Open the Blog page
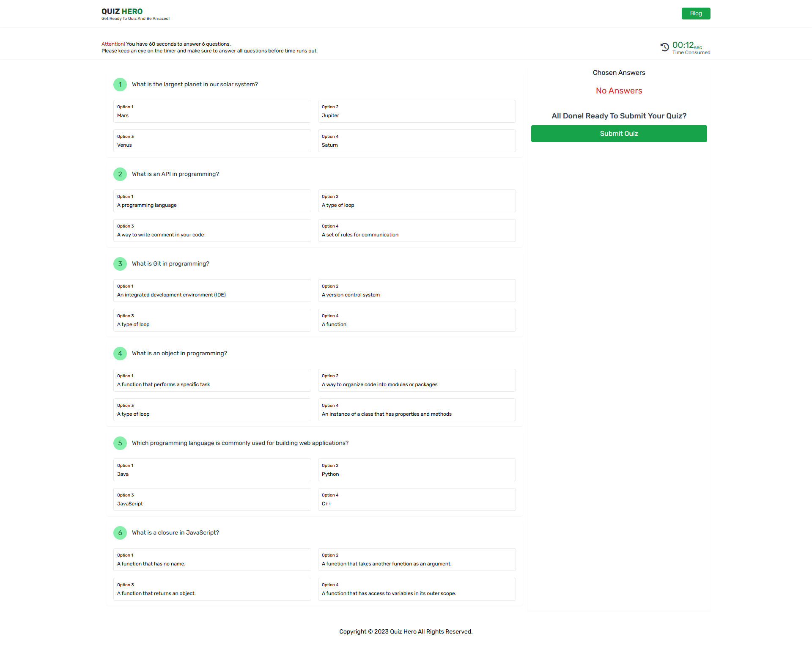The image size is (812, 653). [x=696, y=14]
